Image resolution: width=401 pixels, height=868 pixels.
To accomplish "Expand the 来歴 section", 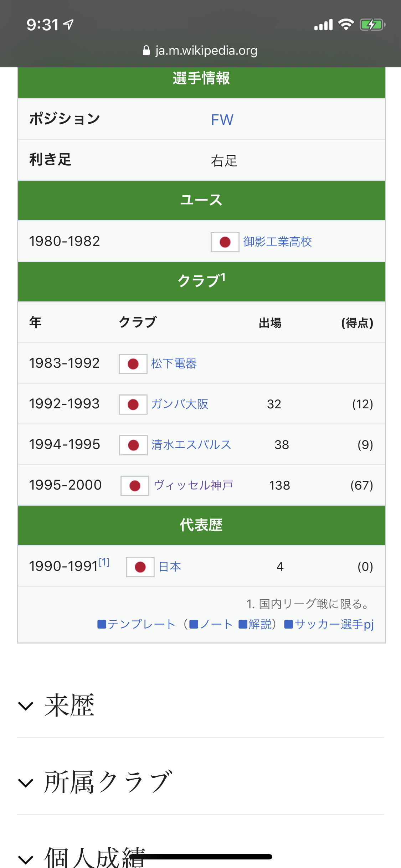I will tap(26, 706).
